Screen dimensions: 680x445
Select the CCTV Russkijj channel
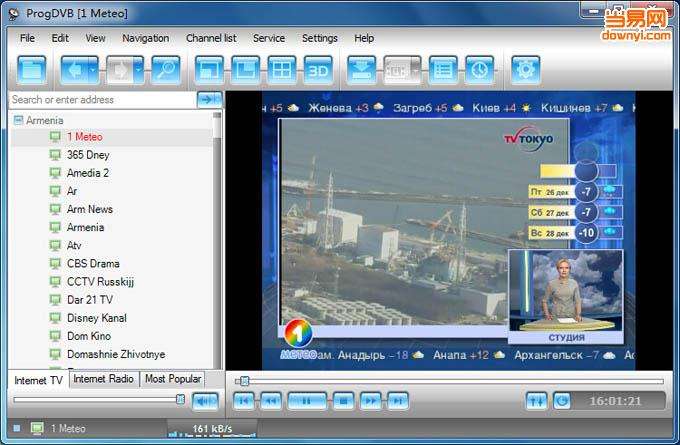[100, 282]
